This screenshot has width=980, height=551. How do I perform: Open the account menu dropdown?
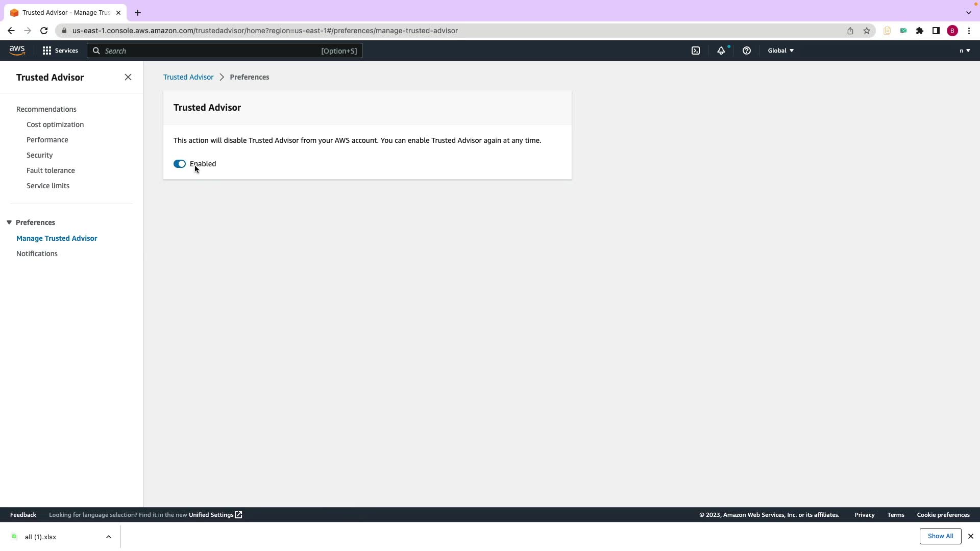(x=964, y=51)
